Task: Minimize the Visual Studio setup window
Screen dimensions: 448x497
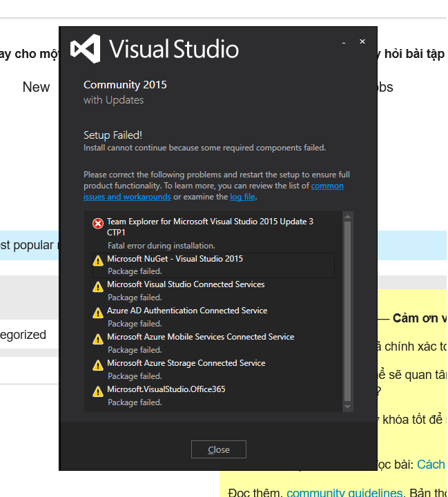Action: (x=344, y=42)
